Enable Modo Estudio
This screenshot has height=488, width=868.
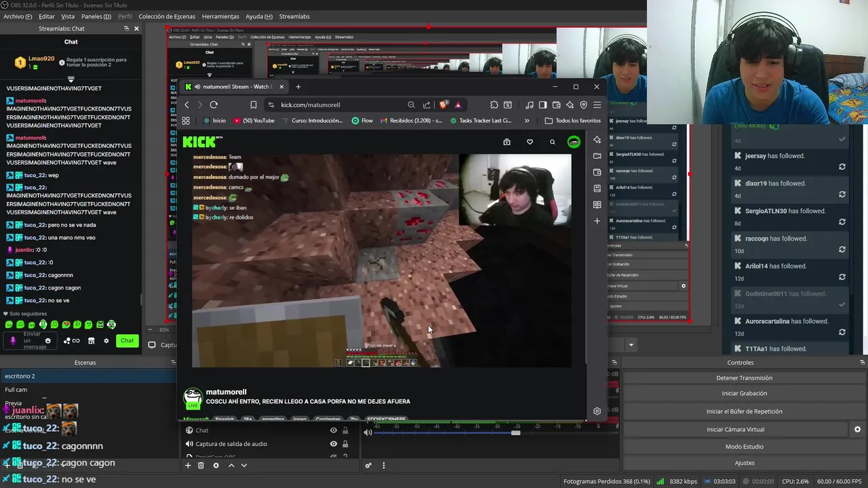click(744, 447)
